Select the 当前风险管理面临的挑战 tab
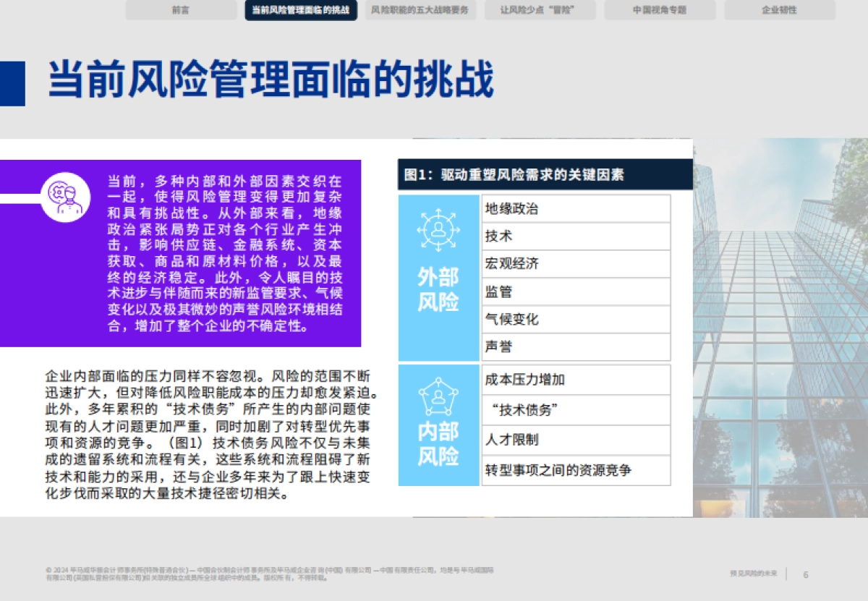The height and width of the screenshot is (601, 868). (x=301, y=10)
